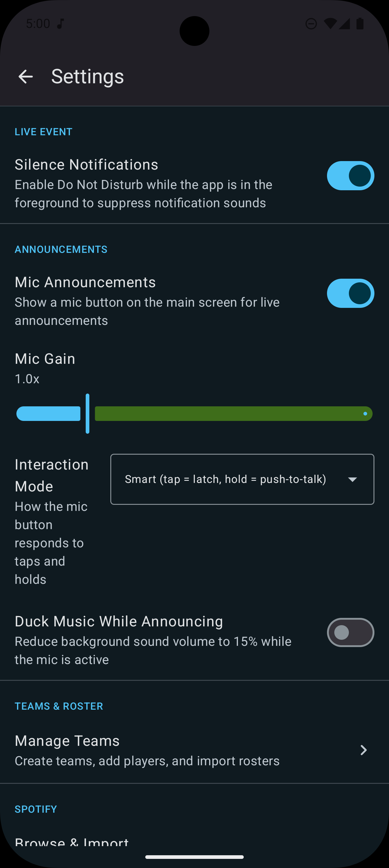Disable Silence Notifications
Screen dimensions: 389x868
[x=350, y=176]
